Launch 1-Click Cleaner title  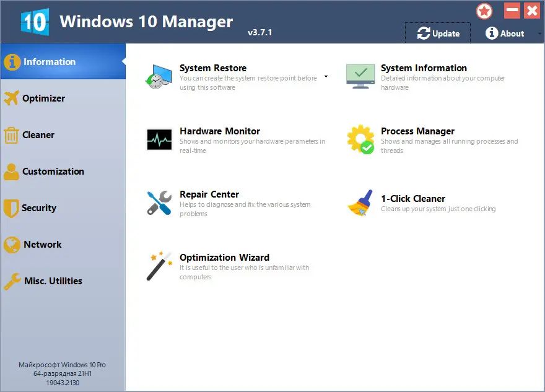tap(413, 198)
